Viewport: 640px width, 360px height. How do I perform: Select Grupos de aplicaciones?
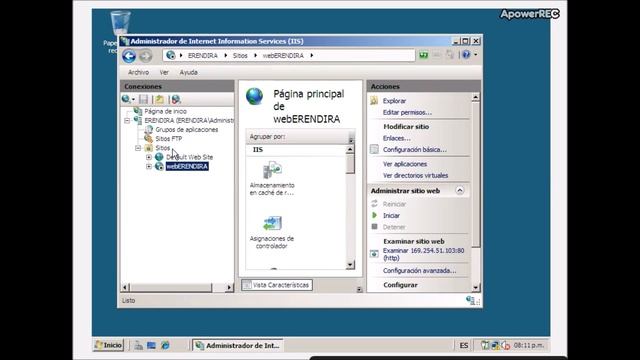click(x=187, y=129)
